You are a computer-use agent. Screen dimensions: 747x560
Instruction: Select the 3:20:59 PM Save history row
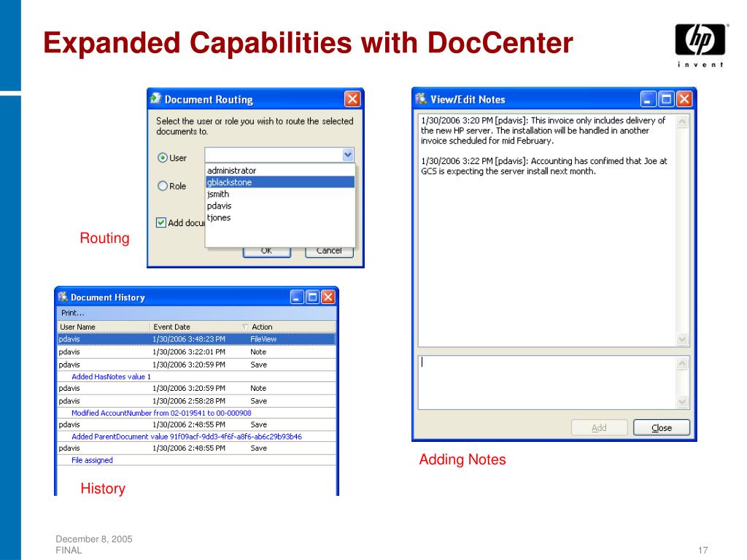(197, 365)
